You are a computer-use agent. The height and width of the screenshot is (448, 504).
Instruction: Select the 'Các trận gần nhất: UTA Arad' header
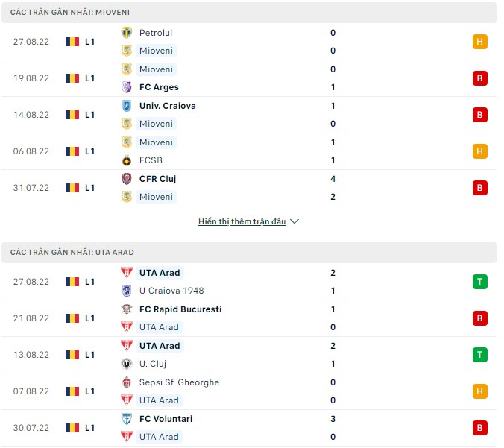tap(72, 253)
